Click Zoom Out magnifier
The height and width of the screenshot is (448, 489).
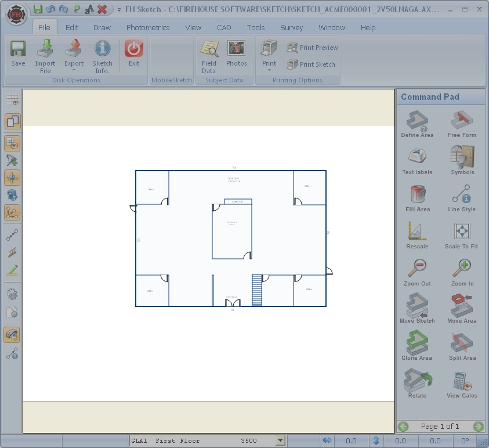pyautogui.click(x=417, y=273)
